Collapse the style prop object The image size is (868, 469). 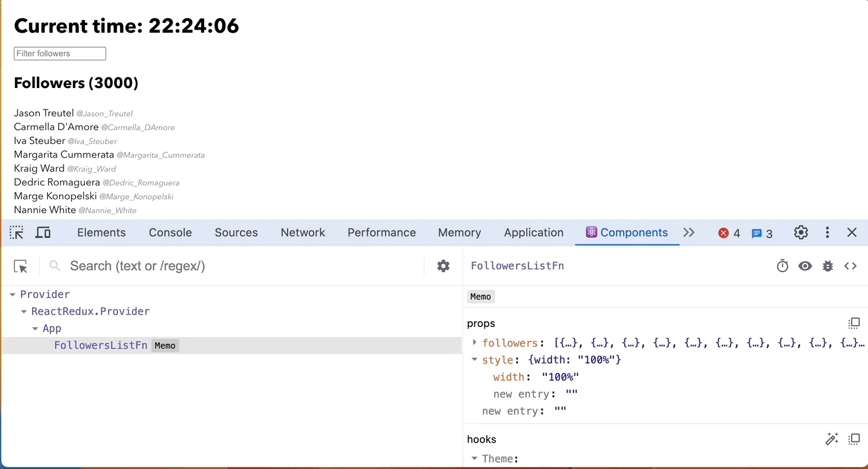click(x=475, y=360)
